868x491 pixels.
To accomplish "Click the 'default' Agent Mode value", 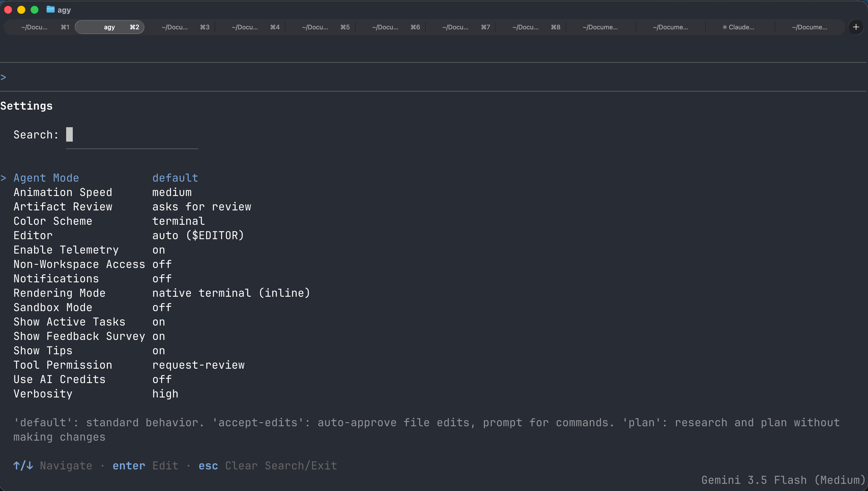I will (175, 178).
